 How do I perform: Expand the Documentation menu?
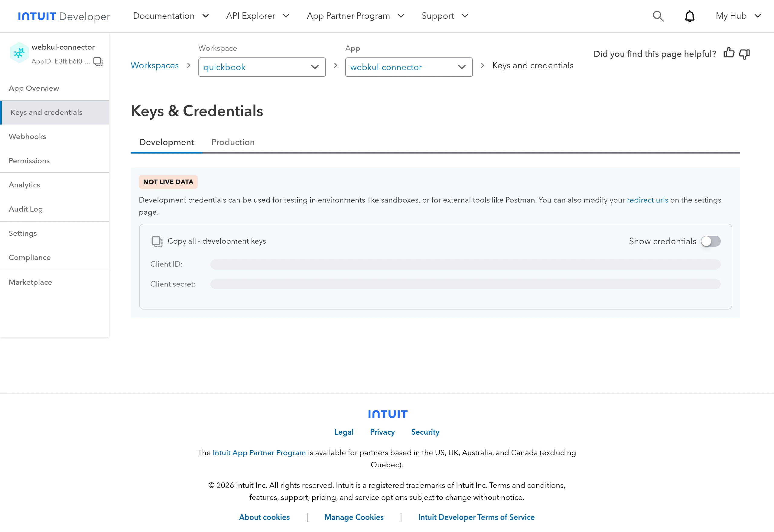pyautogui.click(x=171, y=16)
